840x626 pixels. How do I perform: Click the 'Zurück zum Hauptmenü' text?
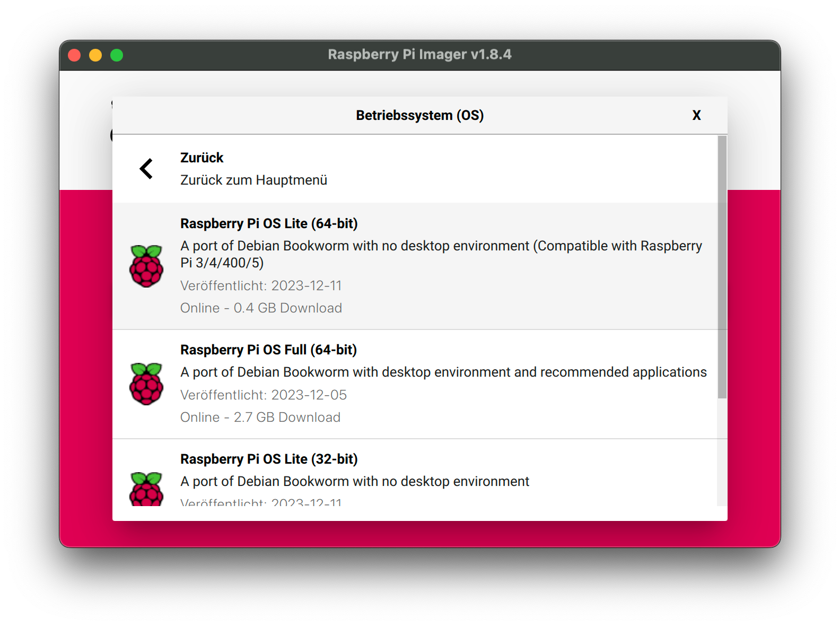coord(253,180)
